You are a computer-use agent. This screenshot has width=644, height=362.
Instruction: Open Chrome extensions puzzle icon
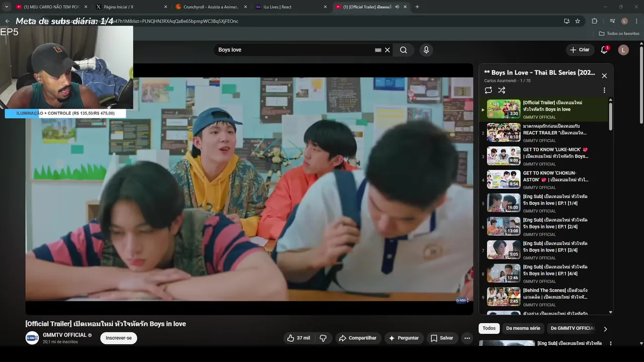click(x=594, y=21)
